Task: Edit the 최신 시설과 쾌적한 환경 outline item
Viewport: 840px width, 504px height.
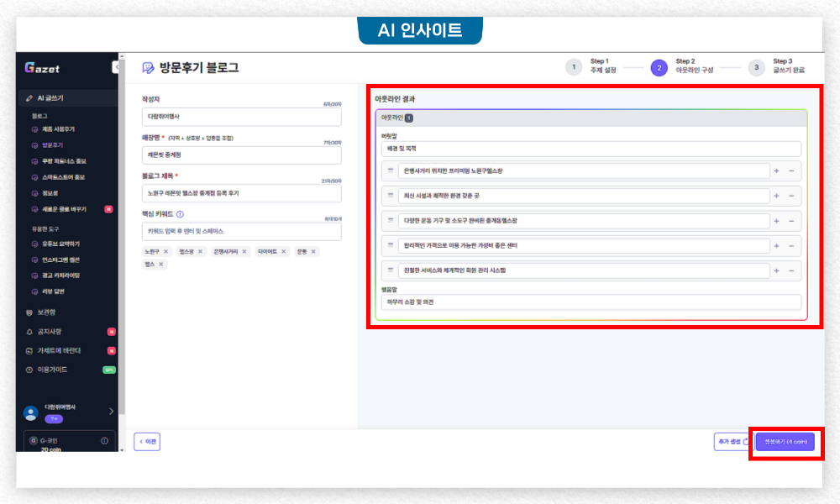Action: pyautogui.click(x=584, y=196)
